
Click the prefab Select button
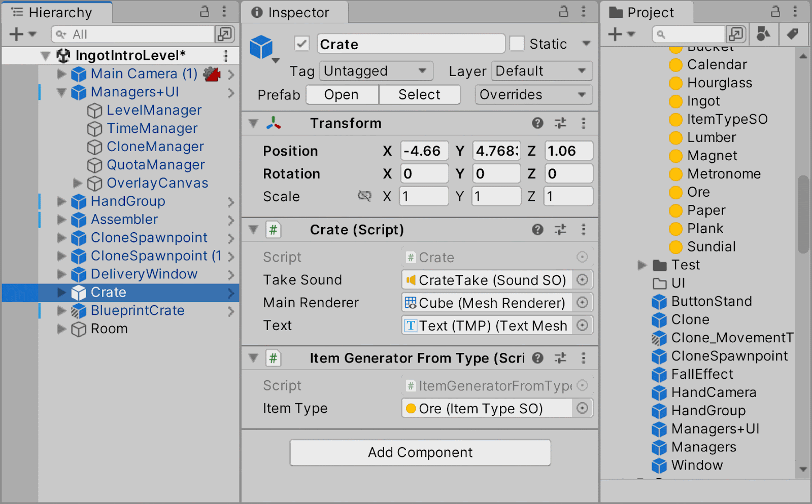(x=420, y=94)
